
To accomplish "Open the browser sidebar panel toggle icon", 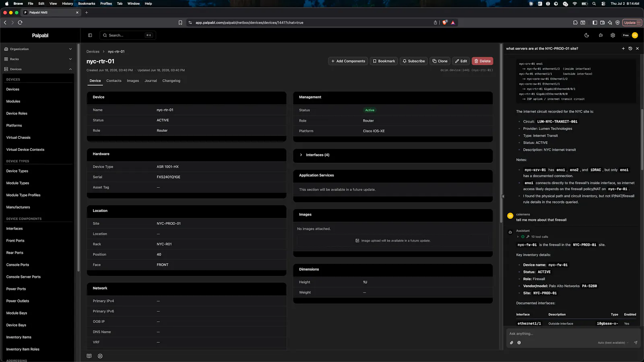I will (x=595, y=23).
